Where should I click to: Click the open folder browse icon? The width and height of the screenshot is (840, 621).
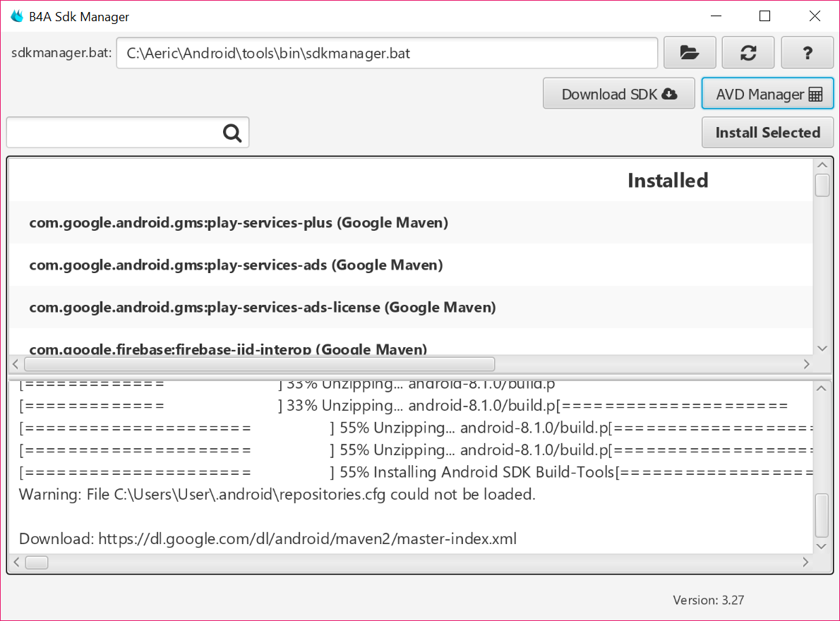point(690,53)
